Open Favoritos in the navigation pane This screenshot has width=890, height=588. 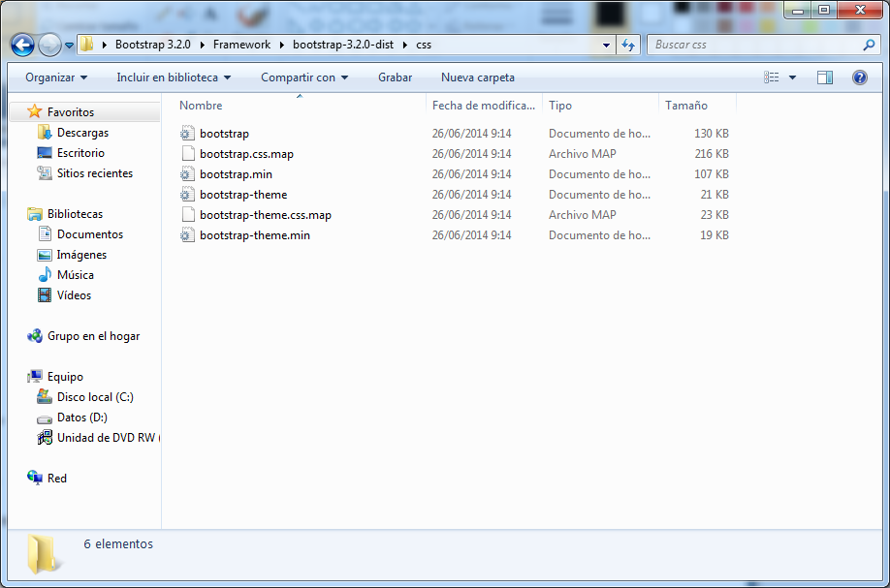pos(71,112)
